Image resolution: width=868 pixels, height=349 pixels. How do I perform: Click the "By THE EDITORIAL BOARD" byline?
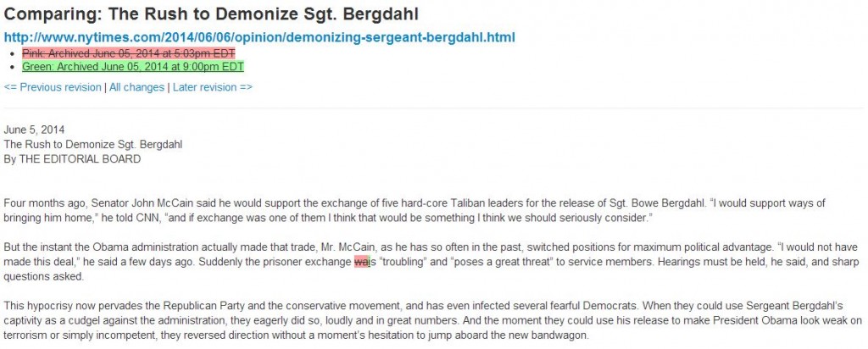pos(73,159)
